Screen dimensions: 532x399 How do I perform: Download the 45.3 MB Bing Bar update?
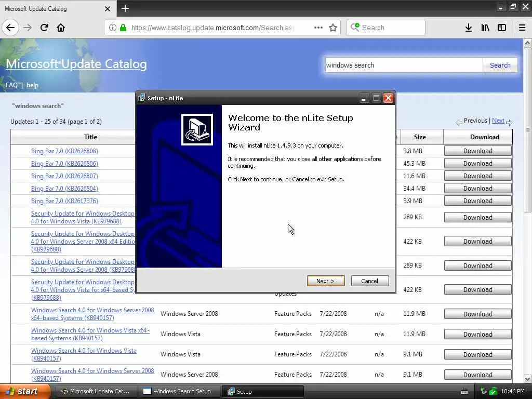click(478, 164)
